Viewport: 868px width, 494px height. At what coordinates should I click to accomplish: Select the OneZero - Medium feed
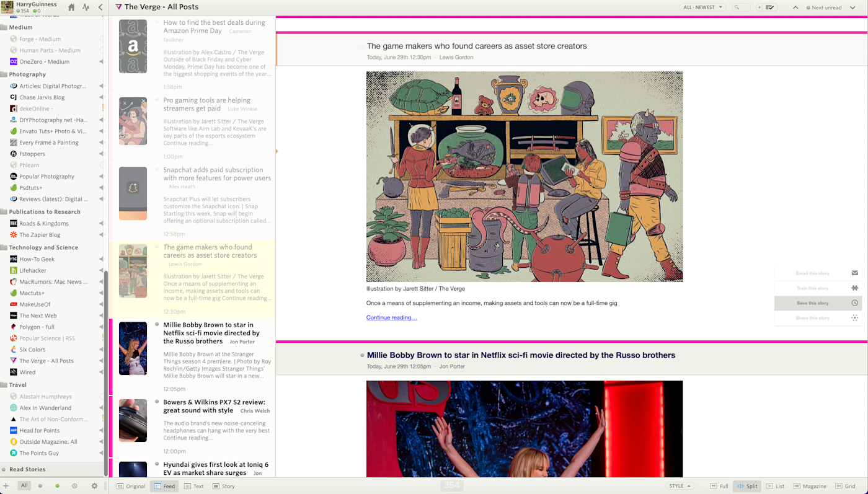point(53,61)
